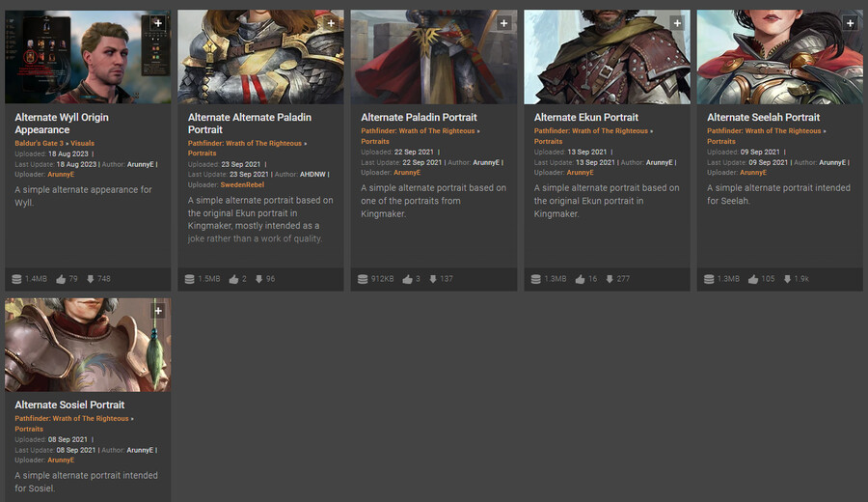View the Wyll character thumbnail image
Image resolution: width=868 pixels, height=502 pixels.
[88, 57]
